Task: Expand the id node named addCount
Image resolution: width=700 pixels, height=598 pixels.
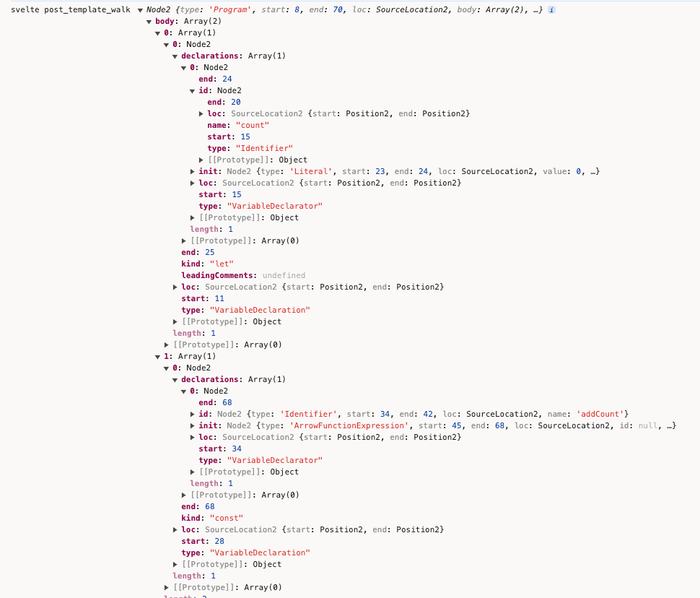Action: tap(193, 415)
